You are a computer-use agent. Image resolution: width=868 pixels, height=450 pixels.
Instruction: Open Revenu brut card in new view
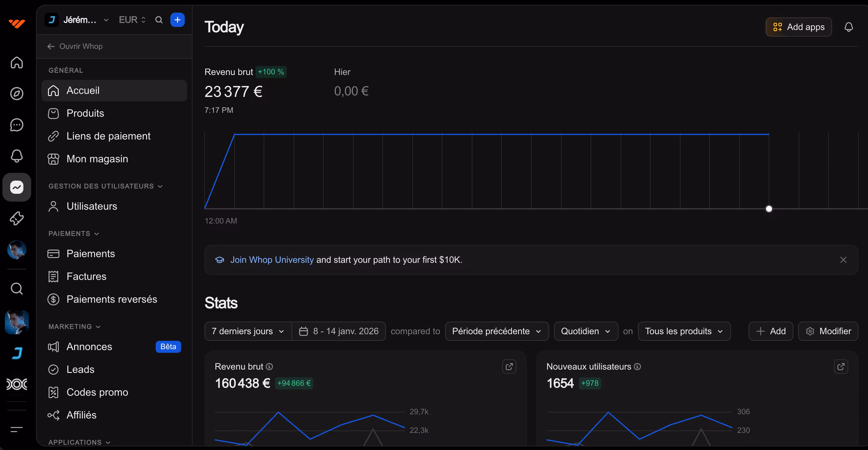click(509, 366)
